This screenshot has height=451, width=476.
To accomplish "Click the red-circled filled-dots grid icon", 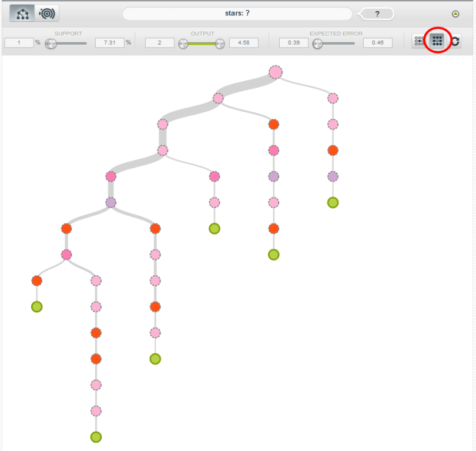I will 436,41.
